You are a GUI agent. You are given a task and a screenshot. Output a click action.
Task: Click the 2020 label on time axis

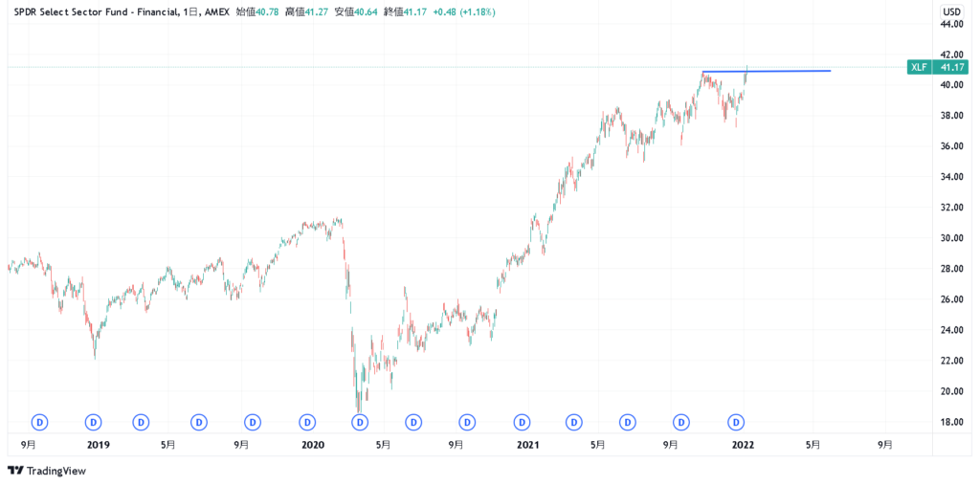[313, 445]
